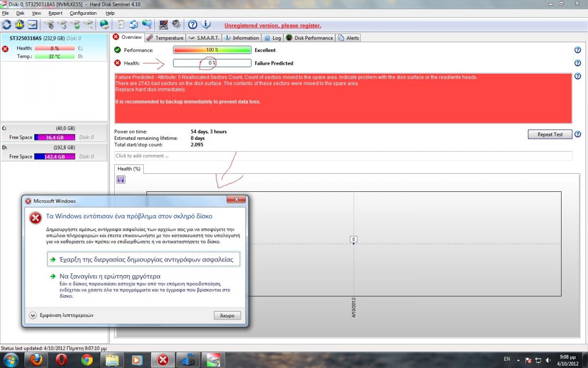Click C: free space 36,4 GB bar
588x368 pixels.
pyautogui.click(x=54, y=137)
